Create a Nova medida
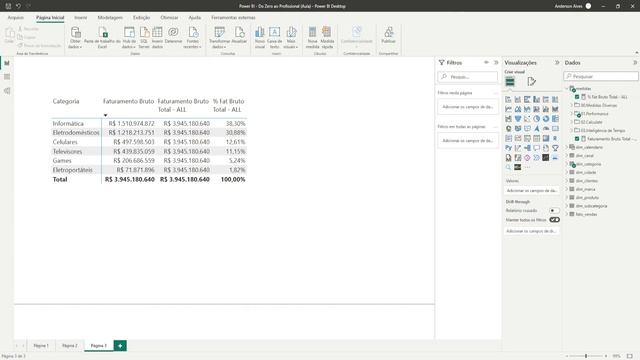 pos(312,37)
